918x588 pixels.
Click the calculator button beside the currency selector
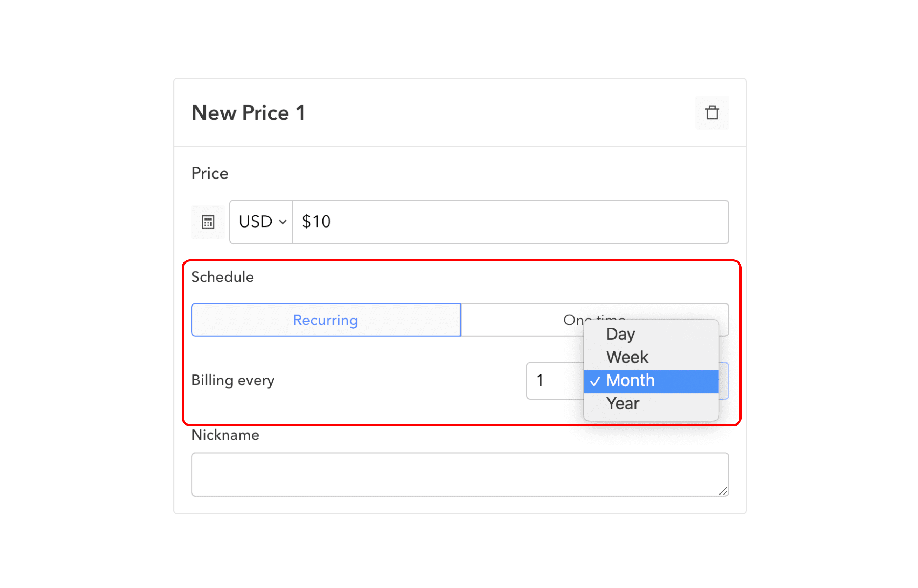point(208,222)
